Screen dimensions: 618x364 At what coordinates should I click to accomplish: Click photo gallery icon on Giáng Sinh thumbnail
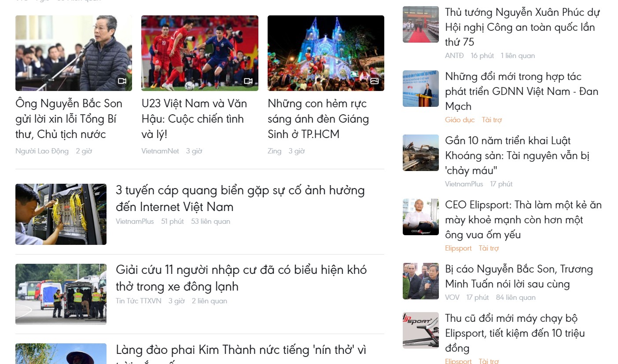click(375, 81)
